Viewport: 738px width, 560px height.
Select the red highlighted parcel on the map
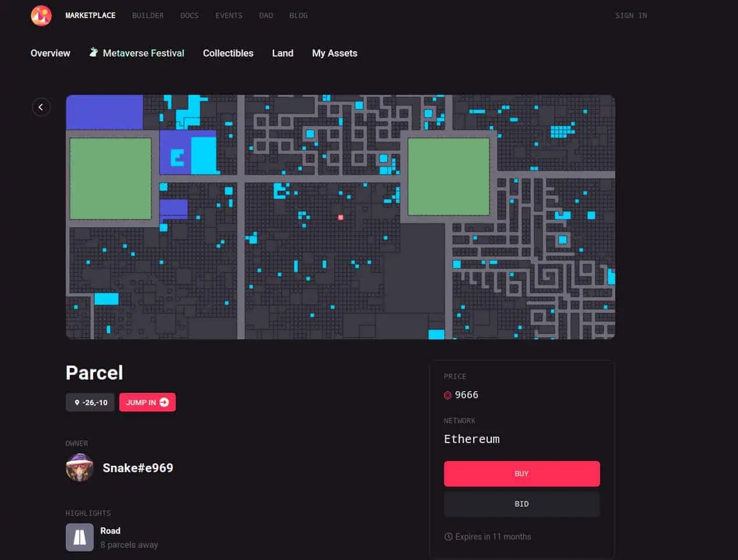click(x=340, y=217)
